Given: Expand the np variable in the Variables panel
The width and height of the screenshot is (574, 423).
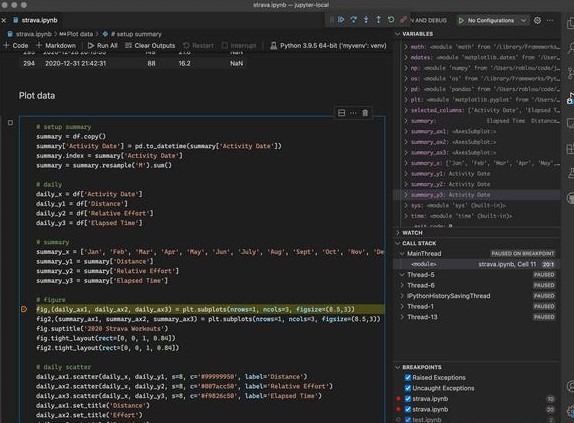Looking at the screenshot, I should point(406,68).
